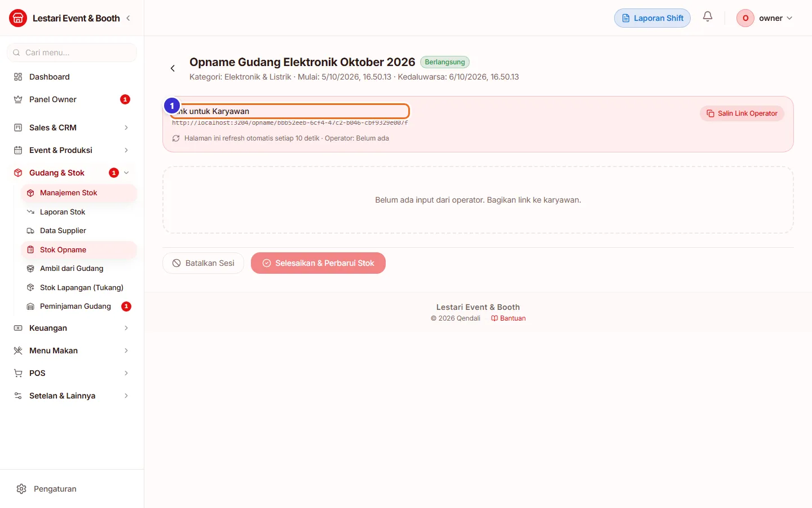This screenshot has height=508, width=812.
Task: Open the Bantuan help link
Action: (x=508, y=318)
